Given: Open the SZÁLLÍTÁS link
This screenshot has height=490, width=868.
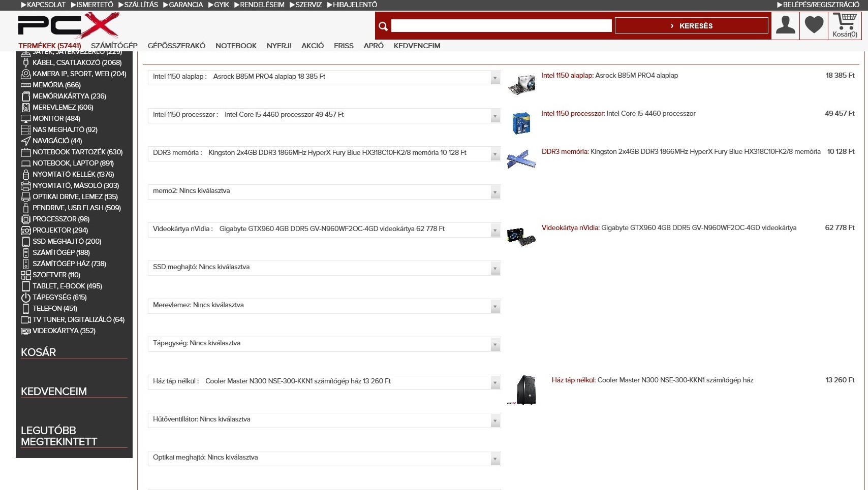Looking at the screenshot, I should pos(138,5).
